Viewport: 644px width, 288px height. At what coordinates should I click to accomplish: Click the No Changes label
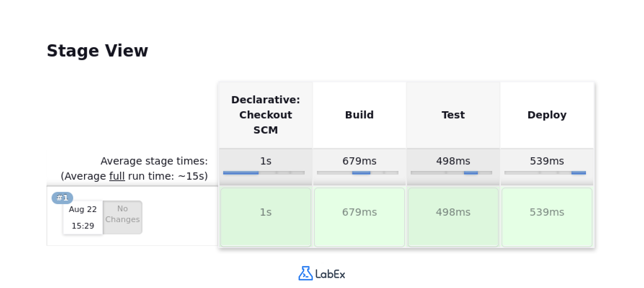[x=122, y=213]
